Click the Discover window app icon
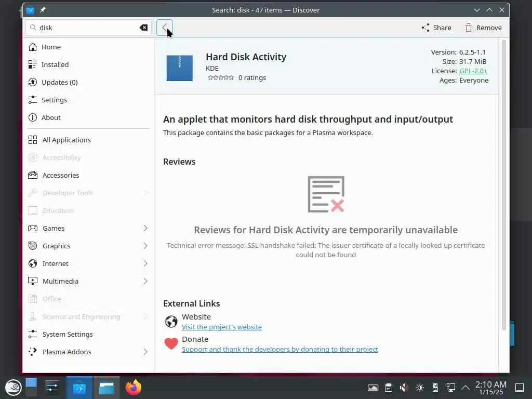The height and width of the screenshot is (399, 532). pos(30,10)
